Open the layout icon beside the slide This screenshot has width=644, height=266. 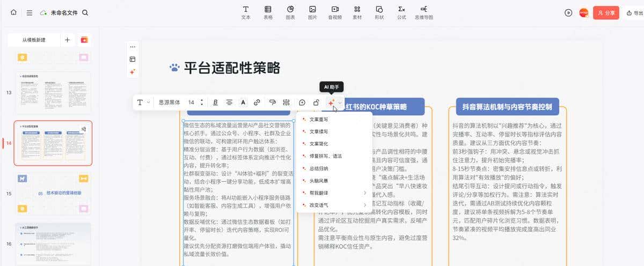(x=133, y=59)
